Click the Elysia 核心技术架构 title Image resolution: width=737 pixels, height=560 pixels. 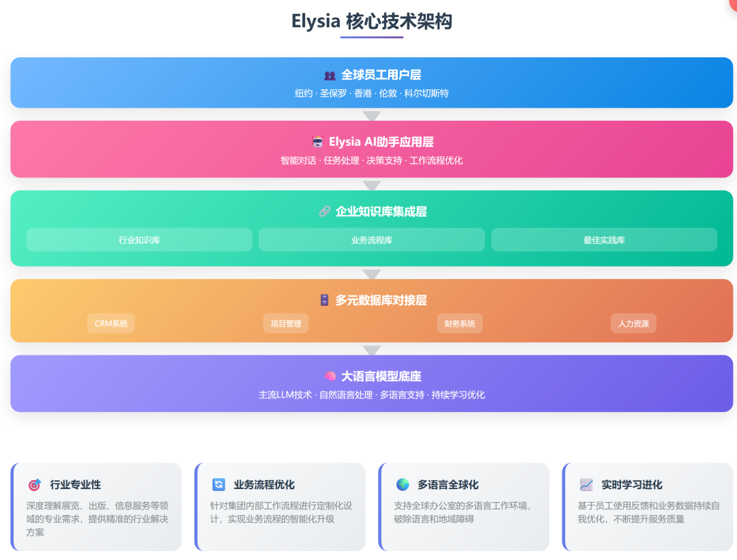[x=371, y=21]
